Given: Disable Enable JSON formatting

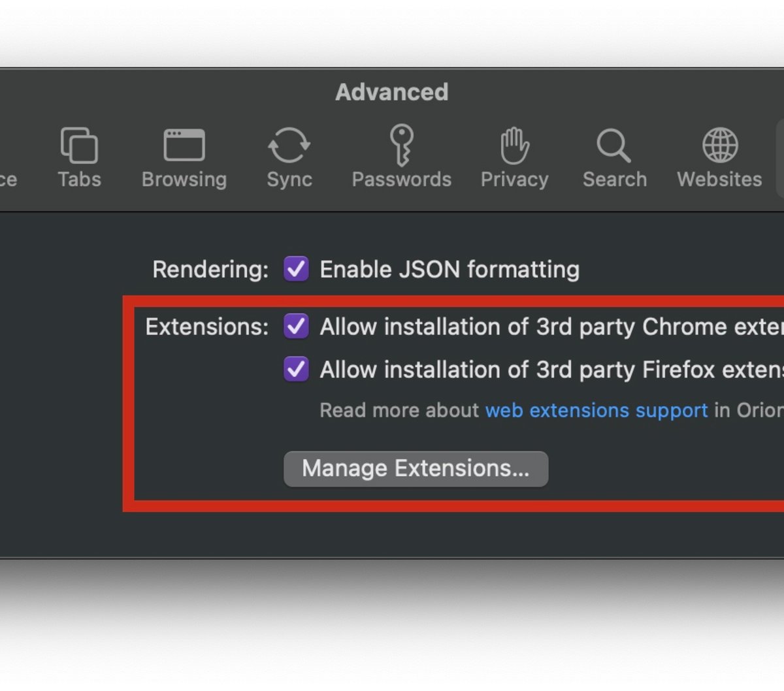Looking at the screenshot, I should [296, 269].
